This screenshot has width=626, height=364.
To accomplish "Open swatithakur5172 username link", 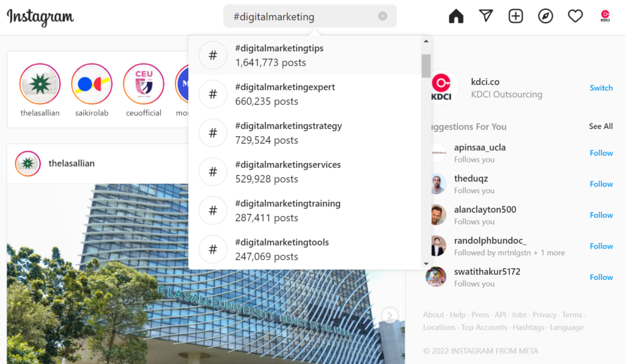I will (487, 272).
